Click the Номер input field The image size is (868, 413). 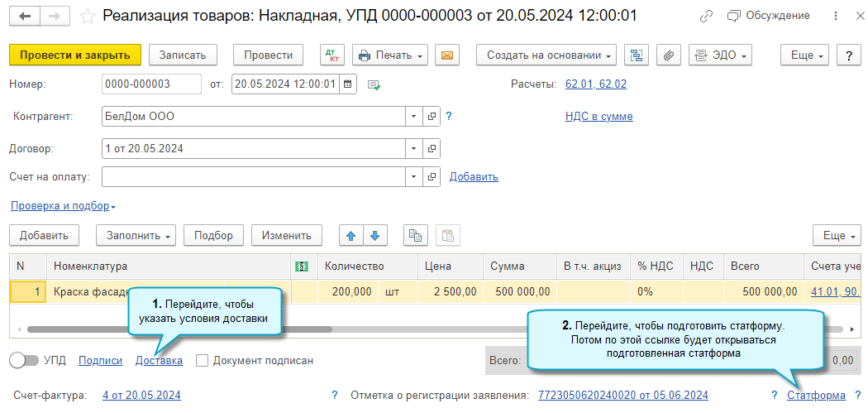click(x=151, y=84)
